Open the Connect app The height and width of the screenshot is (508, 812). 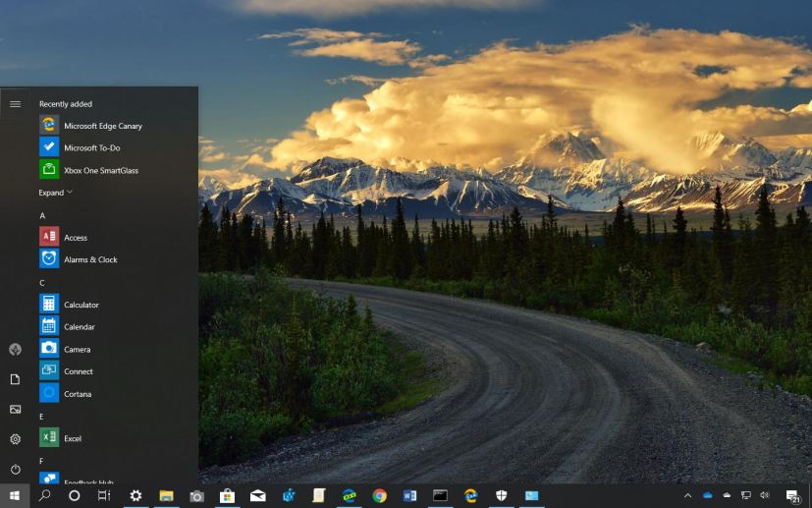click(118, 371)
